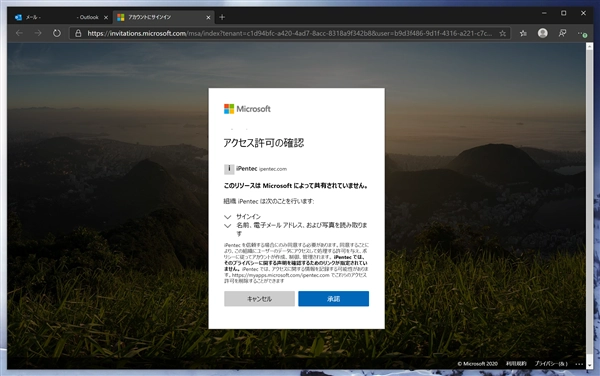Reload the page with refresh icon
The height and width of the screenshot is (376, 600).
(57, 33)
